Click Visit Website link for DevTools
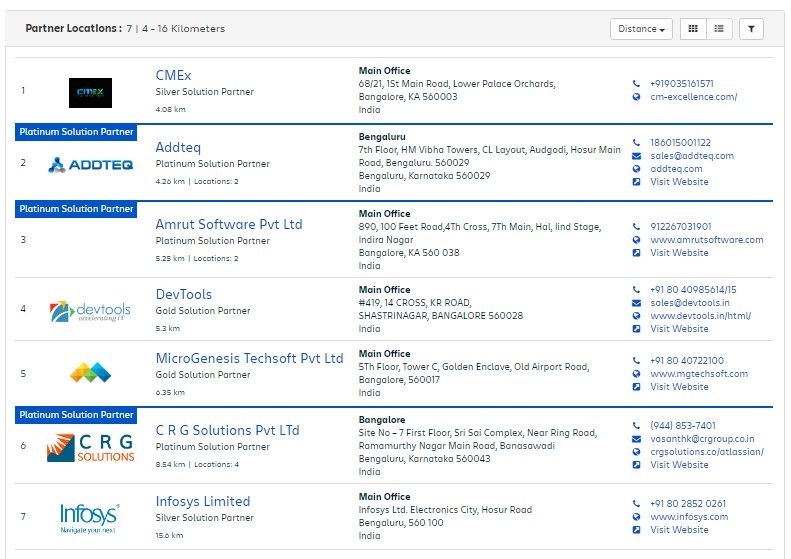The height and width of the screenshot is (559, 791). [679, 329]
